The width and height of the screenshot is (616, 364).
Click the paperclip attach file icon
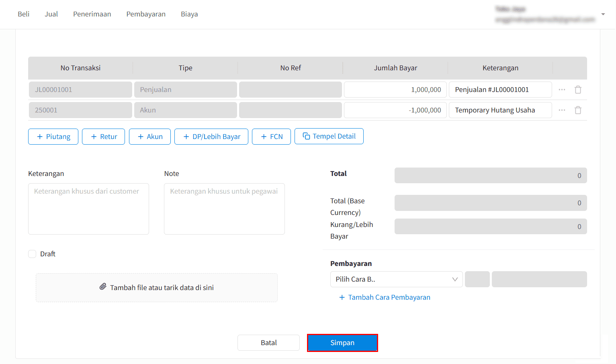pyautogui.click(x=103, y=287)
